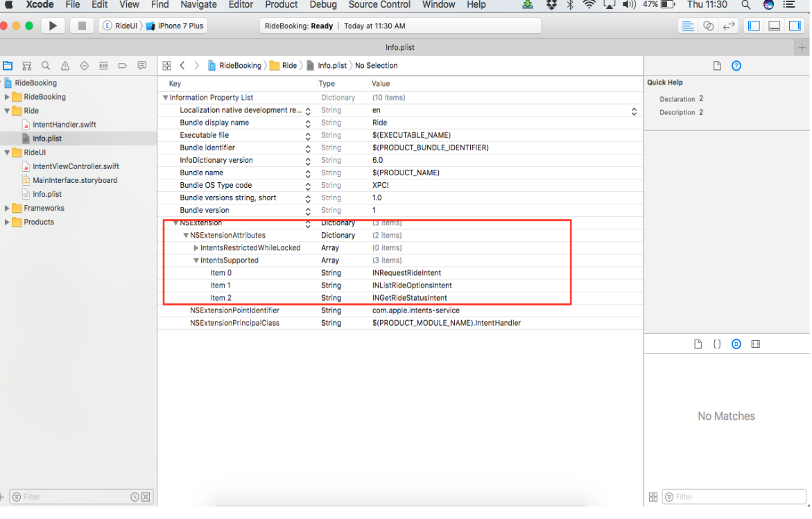Toggle the Utilities pane visibility
This screenshot has height=519, width=812.
coord(795,26)
